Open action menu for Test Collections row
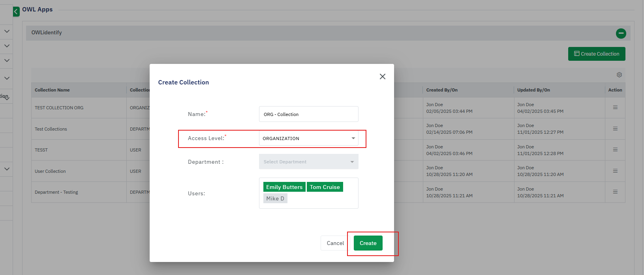Screen dimensions: 644x275 click(x=615, y=129)
